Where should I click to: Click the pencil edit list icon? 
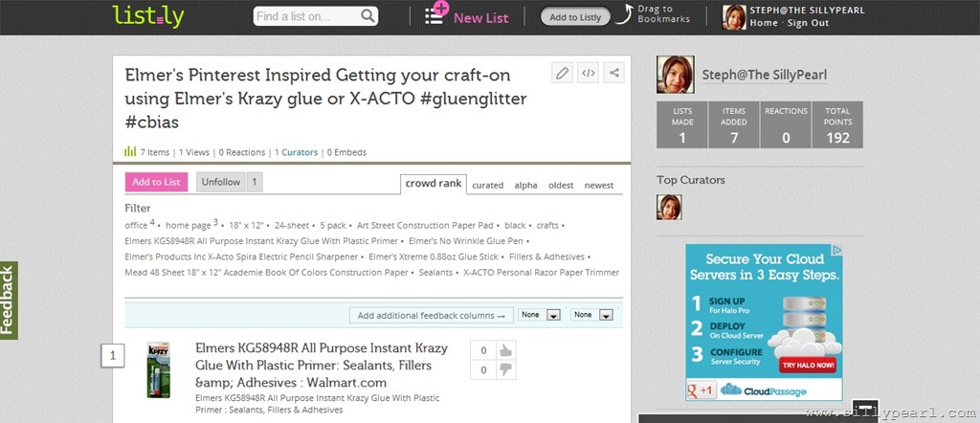tap(563, 73)
